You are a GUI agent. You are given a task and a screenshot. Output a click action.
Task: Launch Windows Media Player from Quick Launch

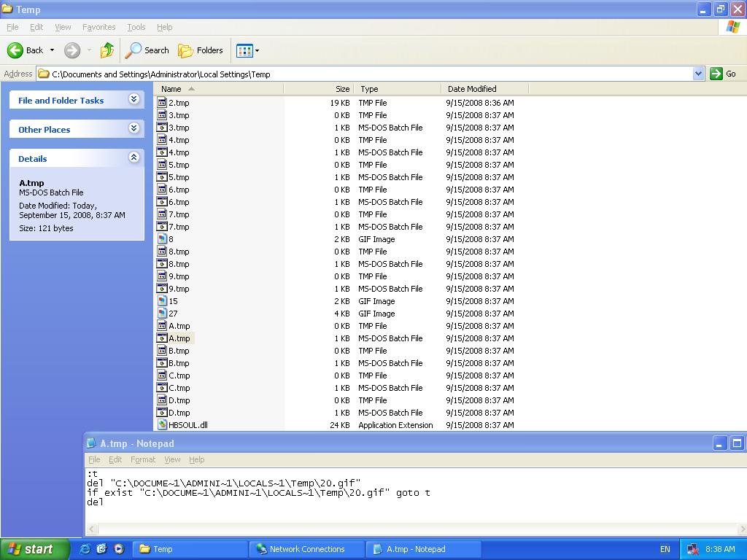coord(119,549)
